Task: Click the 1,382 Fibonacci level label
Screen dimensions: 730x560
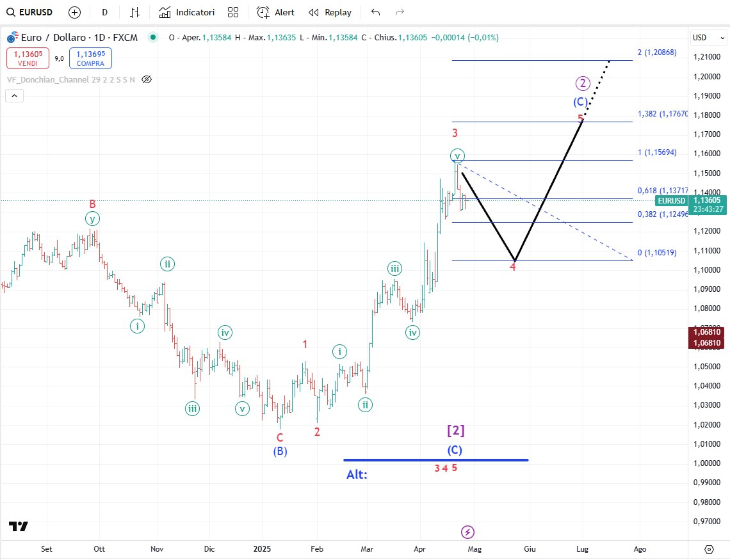Action: click(662, 114)
